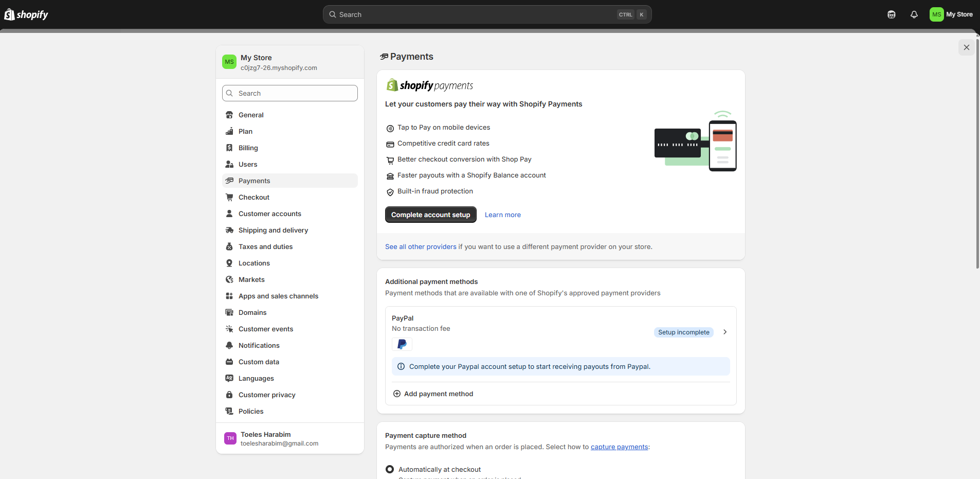Click Complete account setup button

431,215
